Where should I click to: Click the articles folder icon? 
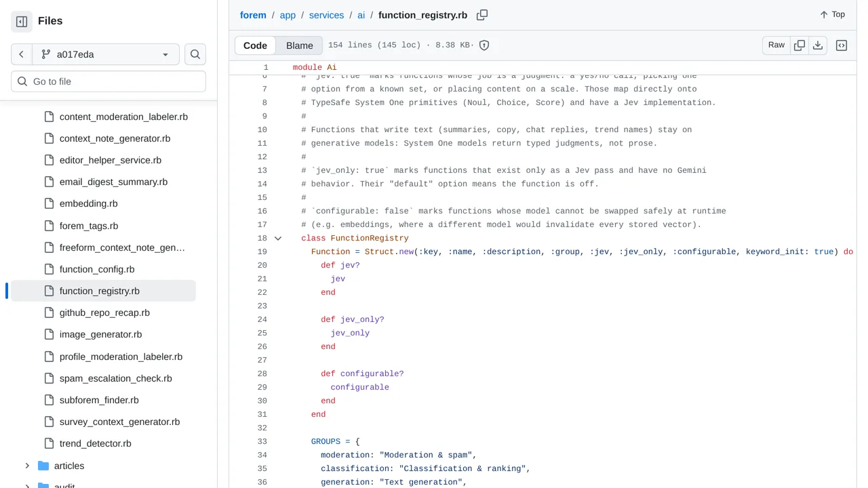pyautogui.click(x=43, y=466)
